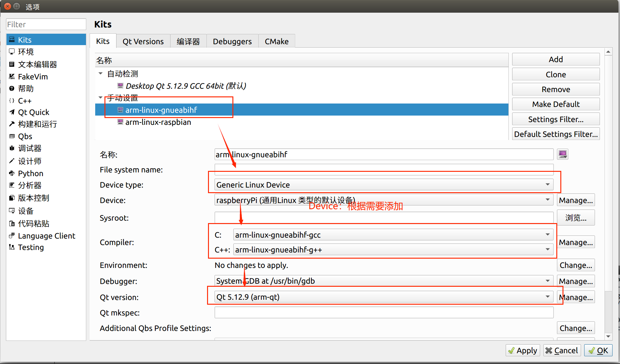Open the Python settings category
The height and width of the screenshot is (364, 620).
pos(30,173)
